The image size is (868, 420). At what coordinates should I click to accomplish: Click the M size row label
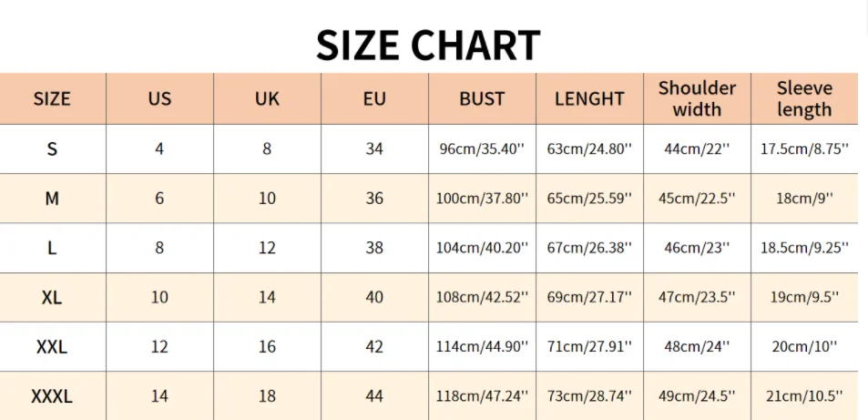click(52, 198)
